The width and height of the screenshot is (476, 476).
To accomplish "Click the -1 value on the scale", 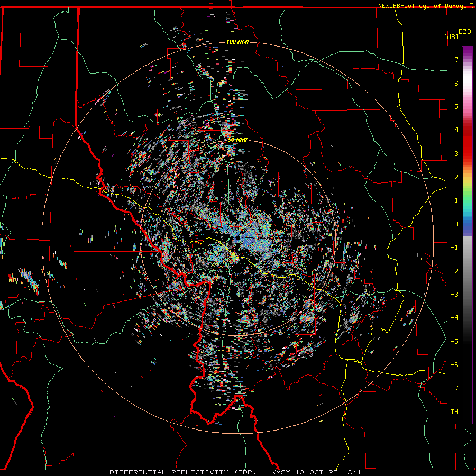I will [x=454, y=248].
